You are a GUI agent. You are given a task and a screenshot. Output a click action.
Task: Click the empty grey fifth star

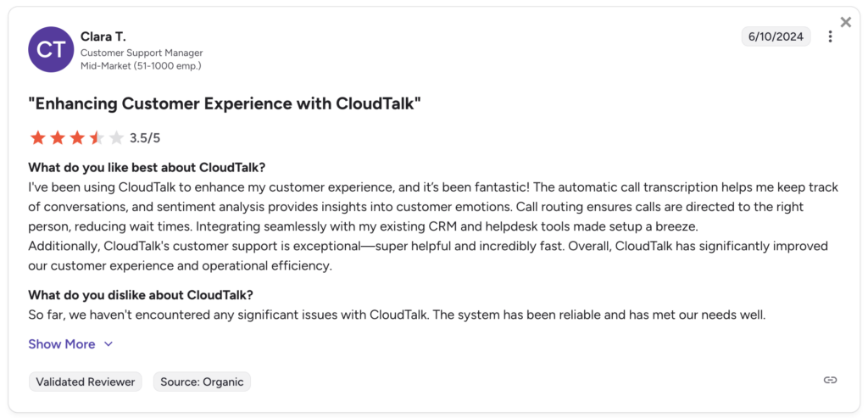coord(116,137)
